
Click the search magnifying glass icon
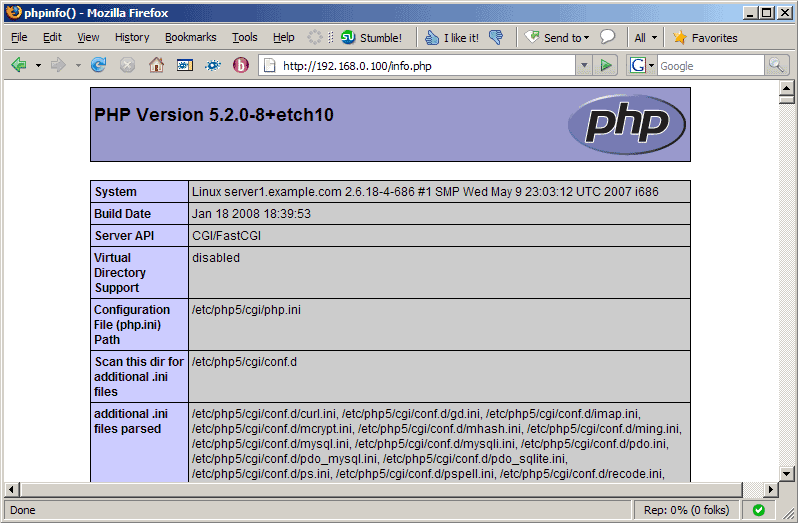tap(777, 65)
